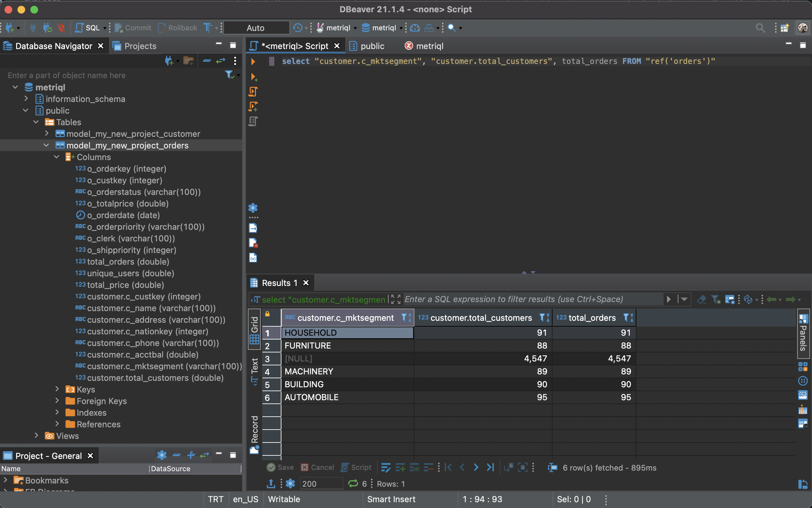Switch to the public editor tab

(x=372, y=46)
